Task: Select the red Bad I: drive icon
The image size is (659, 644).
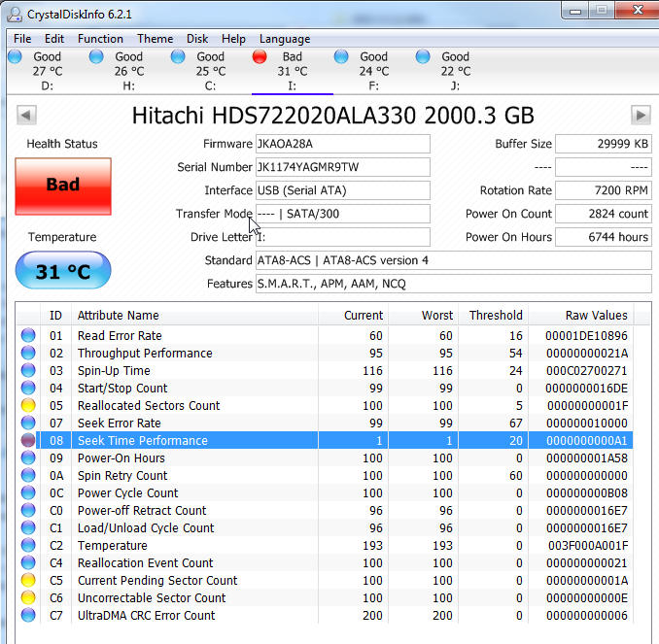Action: point(260,56)
